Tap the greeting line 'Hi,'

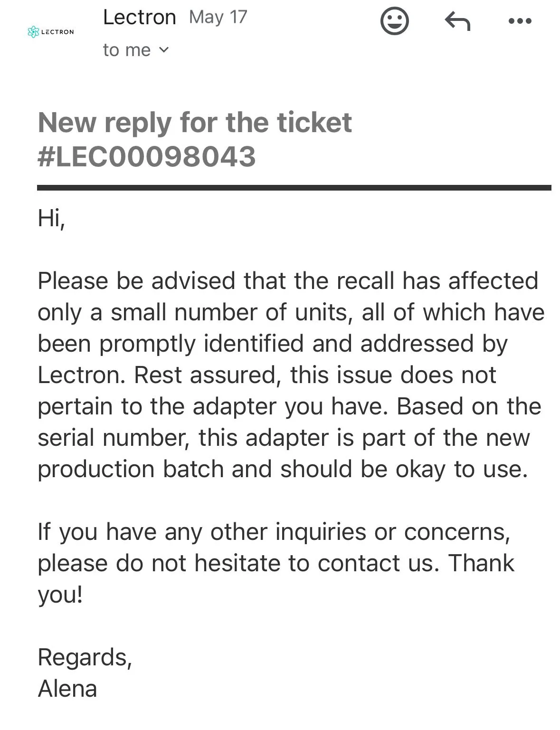tap(51, 218)
